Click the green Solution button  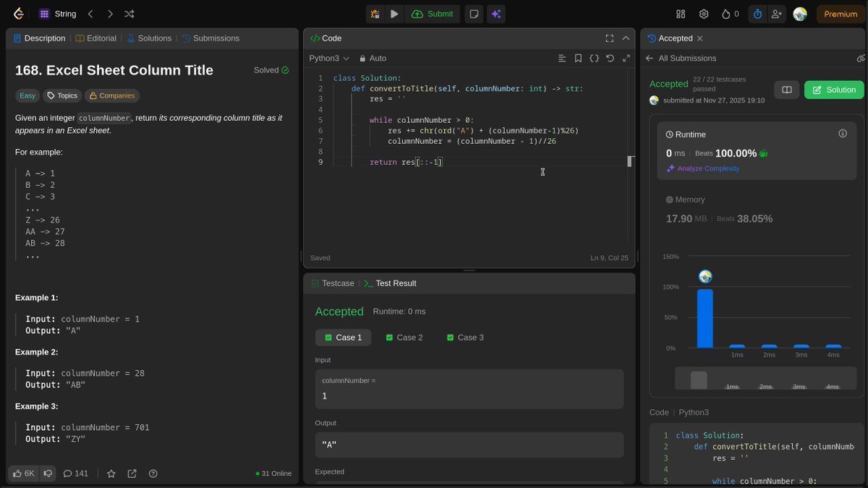pos(834,90)
